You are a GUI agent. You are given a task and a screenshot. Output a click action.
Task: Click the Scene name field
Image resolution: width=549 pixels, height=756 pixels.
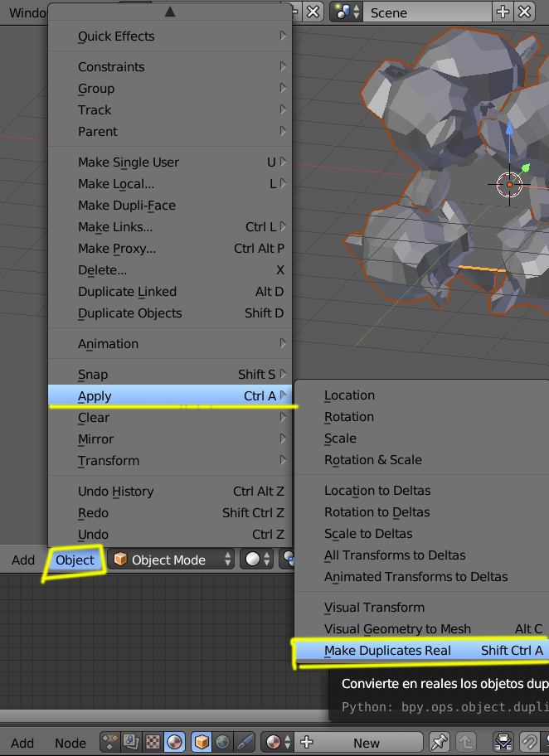(428, 12)
